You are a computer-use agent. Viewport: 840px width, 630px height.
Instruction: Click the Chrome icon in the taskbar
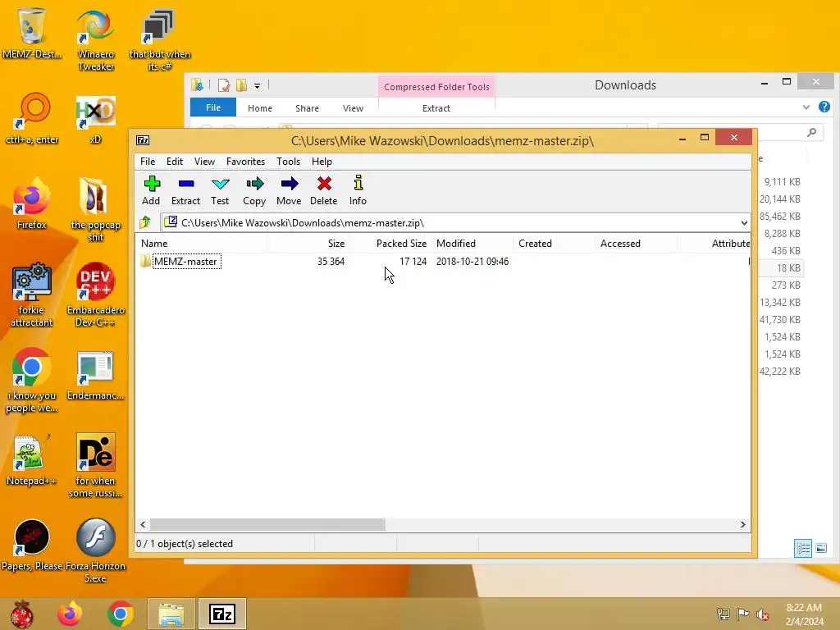pos(121,614)
